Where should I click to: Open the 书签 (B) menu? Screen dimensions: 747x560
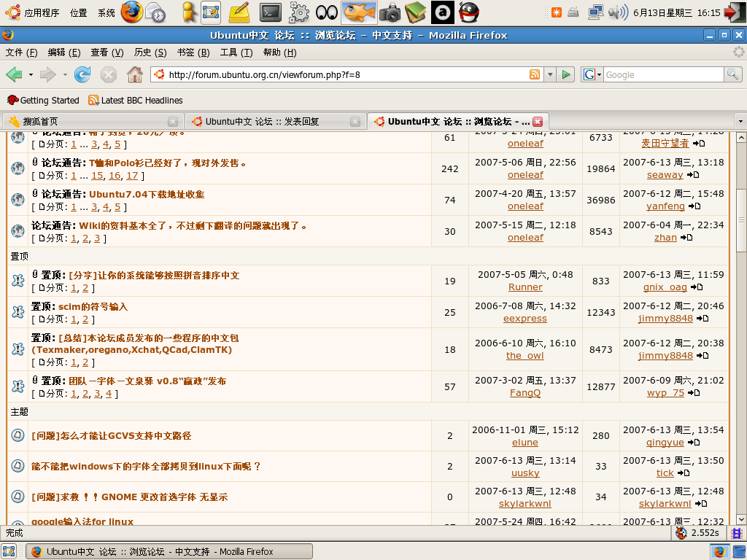point(193,52)
